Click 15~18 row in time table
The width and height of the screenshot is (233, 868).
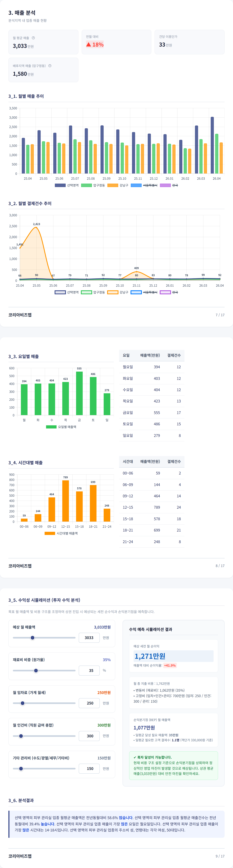click(152, 519)
